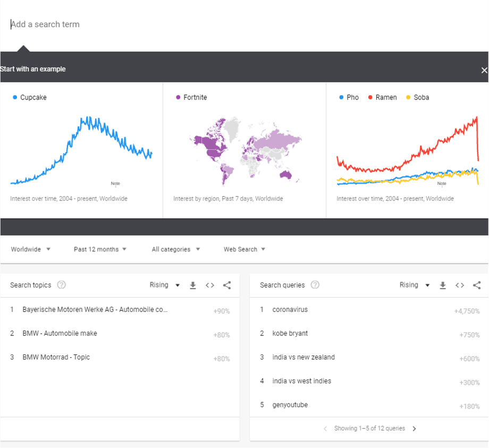
Task: Open Rising dropdown in Search topics
Action: coord(165,285)
